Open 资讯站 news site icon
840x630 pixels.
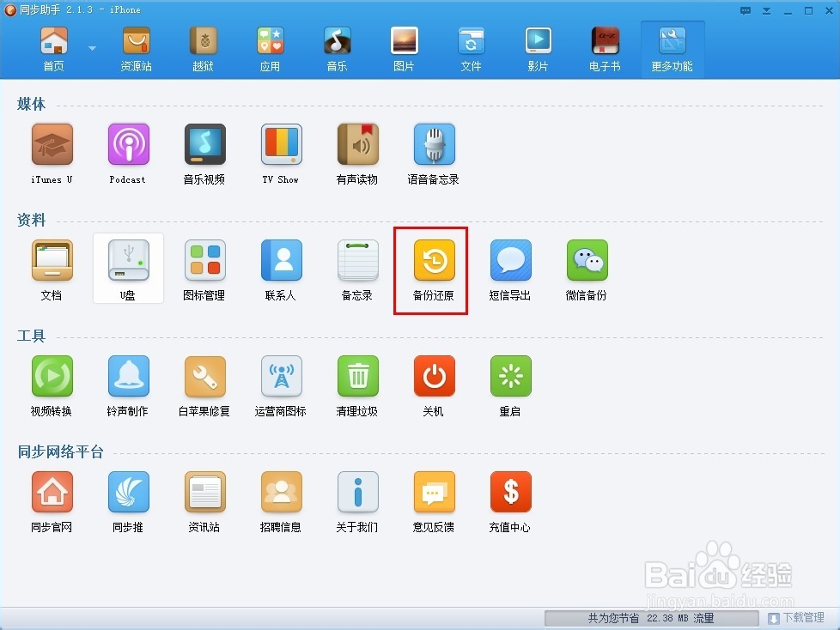[205, 492]
